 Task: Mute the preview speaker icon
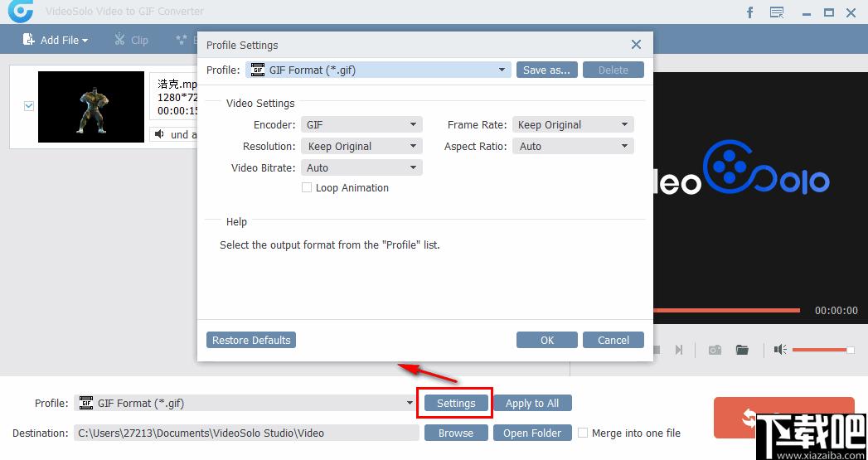[780, 350]
